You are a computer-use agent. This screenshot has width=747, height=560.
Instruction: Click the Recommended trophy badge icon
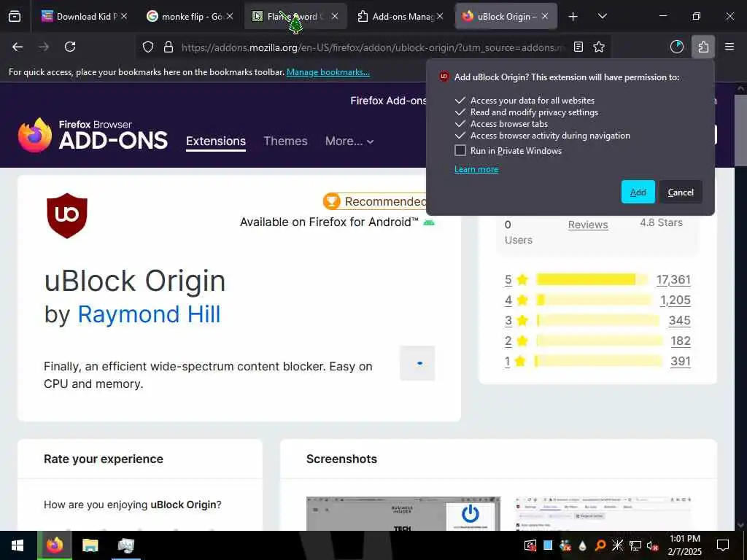332,201
